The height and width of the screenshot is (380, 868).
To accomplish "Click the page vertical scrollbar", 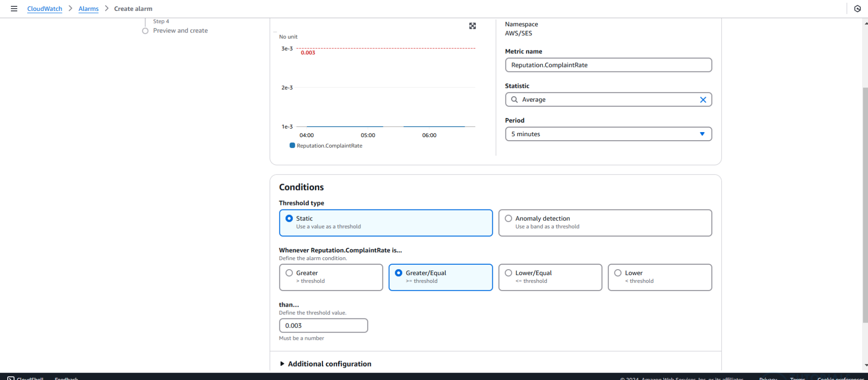I will tap(865, 205).
